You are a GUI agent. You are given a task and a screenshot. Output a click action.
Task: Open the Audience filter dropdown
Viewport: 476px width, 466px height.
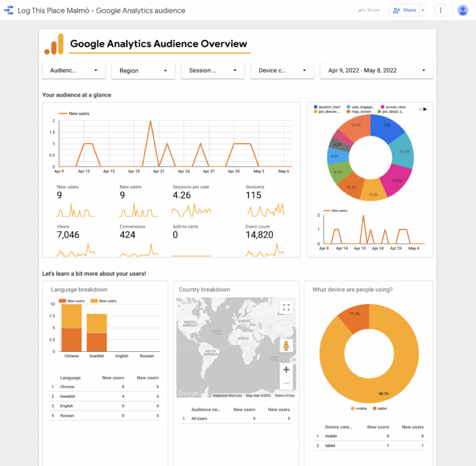74,70
